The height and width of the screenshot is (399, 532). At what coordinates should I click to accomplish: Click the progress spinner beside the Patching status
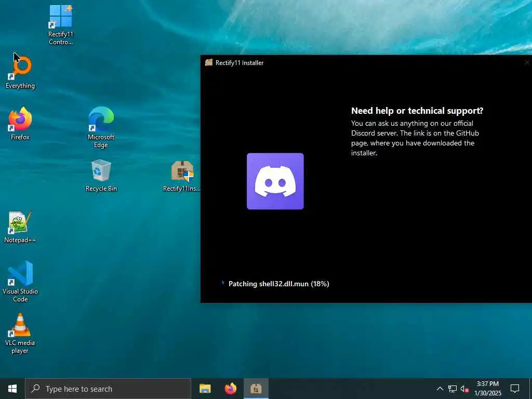[222, 283]
